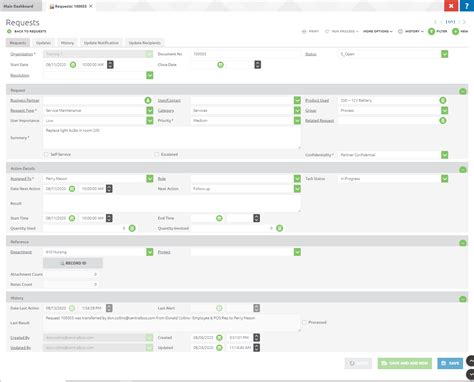
Task: Click the Record ID button
Action: [73, 263]
